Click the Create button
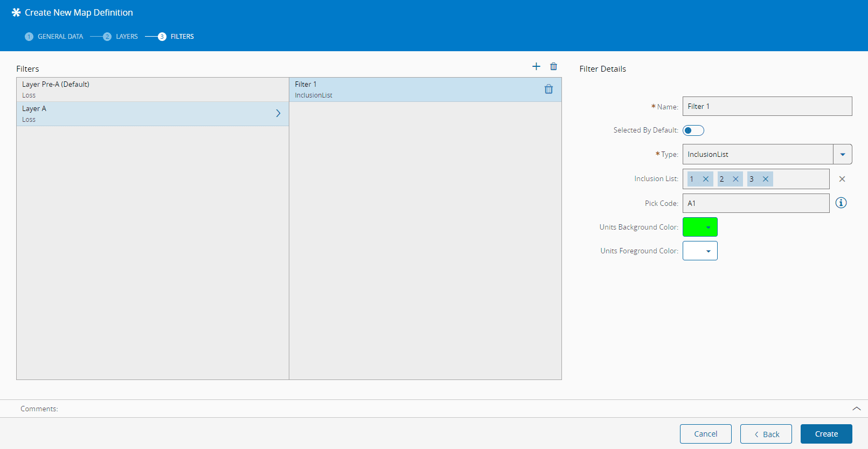 pos(826,434)
